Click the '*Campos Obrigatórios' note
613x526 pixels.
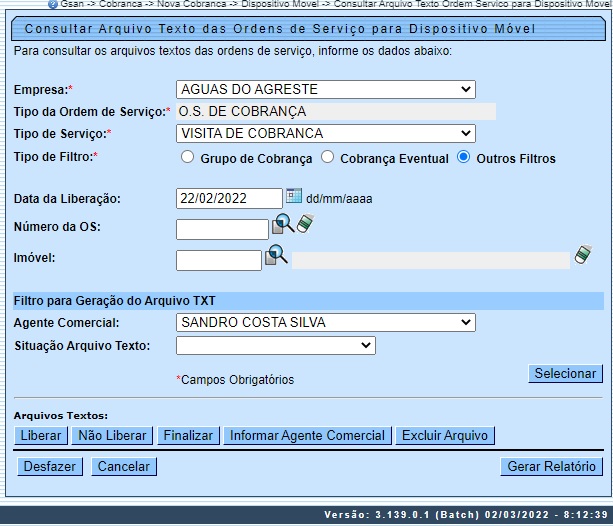235,380
